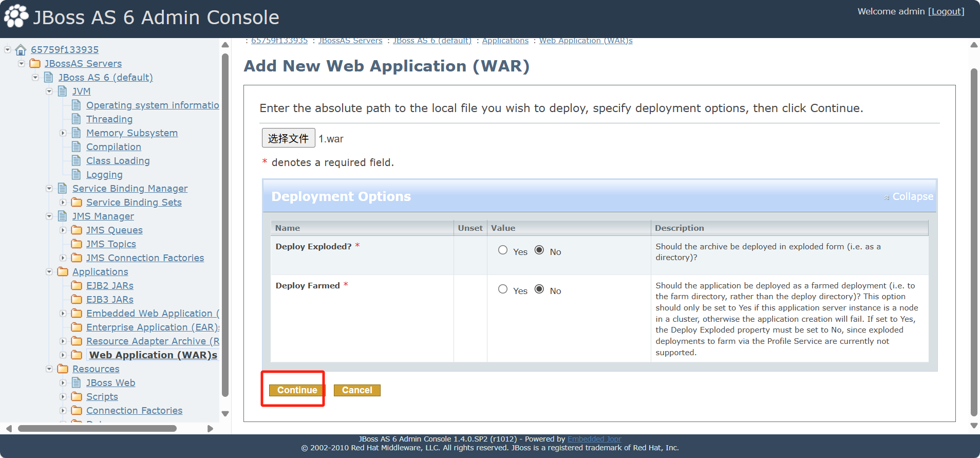Image resolution: width=980 pixels, height=458 pixels.
Task: Click the tree panel scroll down arrow
Action: point(225,413)
